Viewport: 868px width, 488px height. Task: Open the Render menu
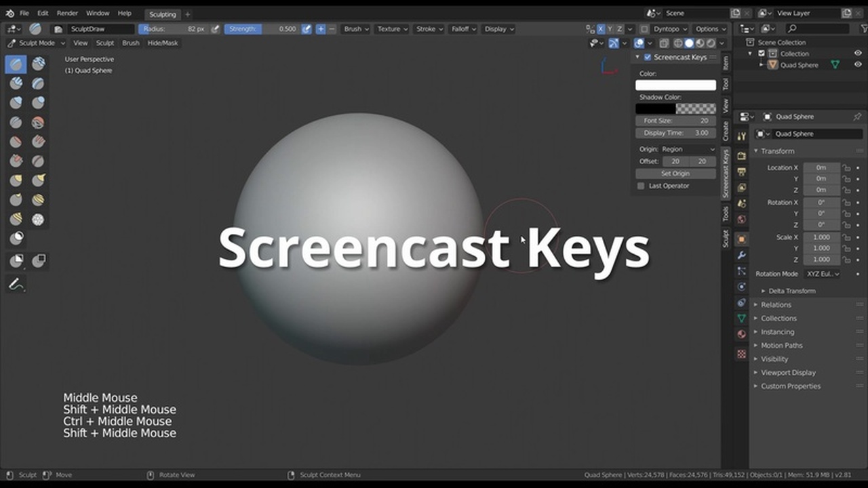67,13
